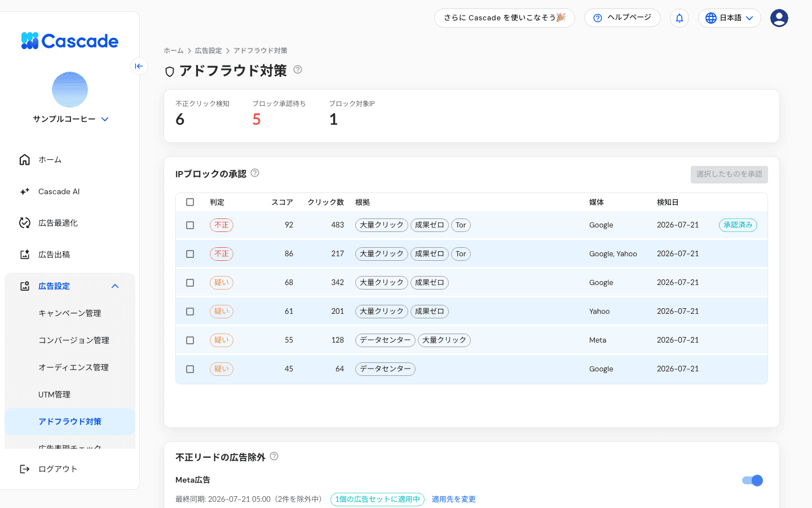Image resolution: width=812 pixels, height=508 pixels.
Task: Click データセンター tag in score 45 row
Action: pyautogui.click(x=385, y=369)
